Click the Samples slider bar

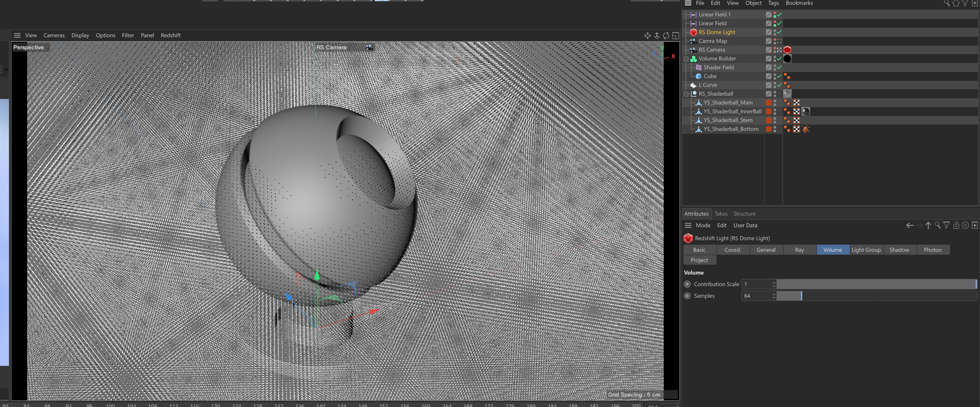click(877, 295)
